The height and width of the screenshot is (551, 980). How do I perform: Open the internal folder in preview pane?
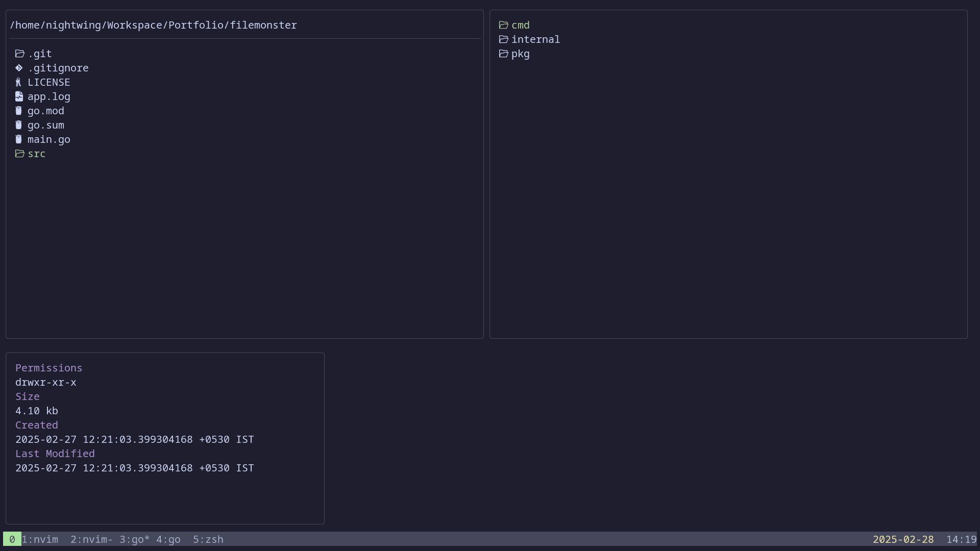click(536, 39)
